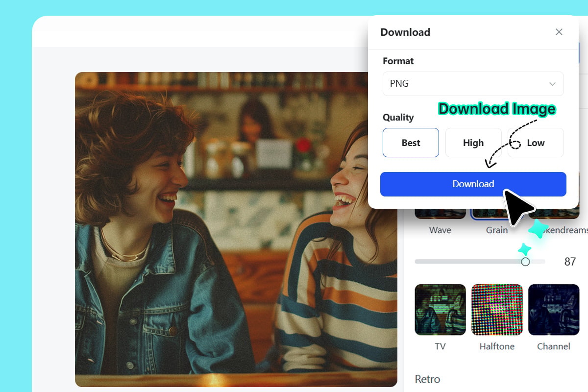
Task: Adjust the effect intensity slider handle
Action: pos(525,262)
